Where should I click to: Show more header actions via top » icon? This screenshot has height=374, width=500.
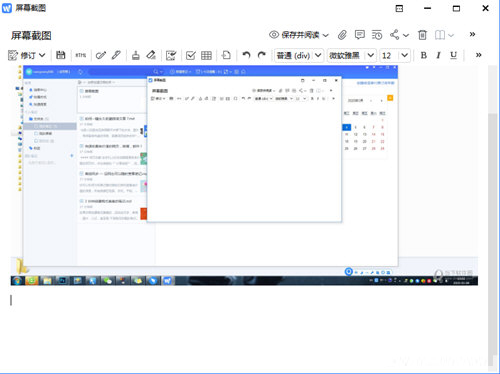472,34
